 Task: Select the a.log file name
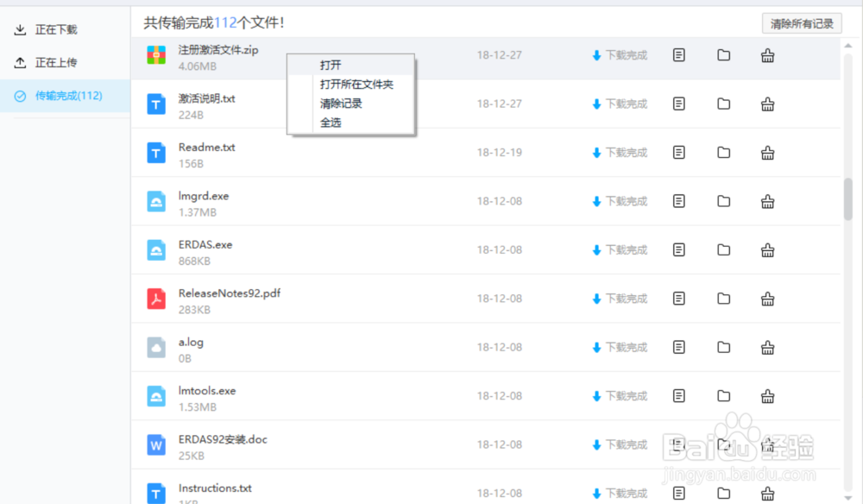pyautogui.click(x=191, y=343)
